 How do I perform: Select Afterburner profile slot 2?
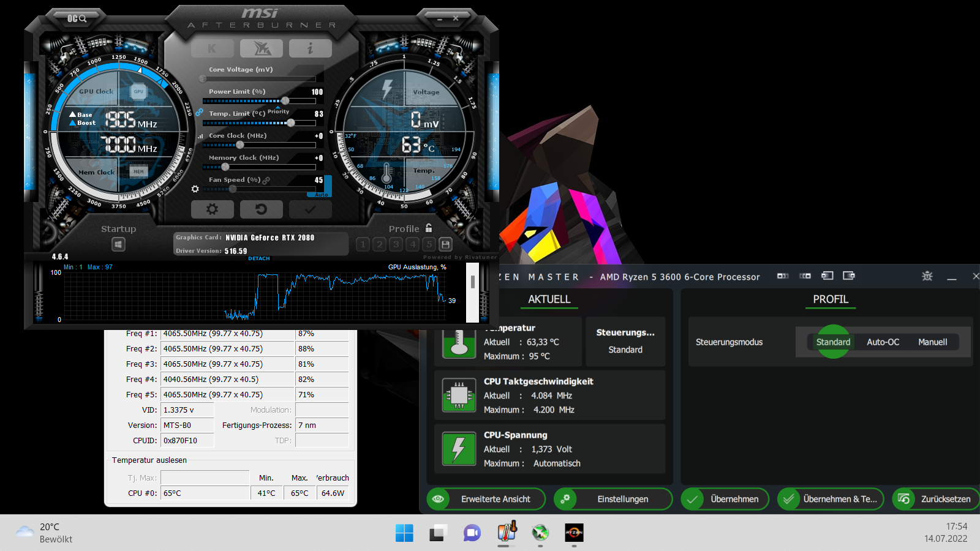pyautogui.click(x=379, y=245)
